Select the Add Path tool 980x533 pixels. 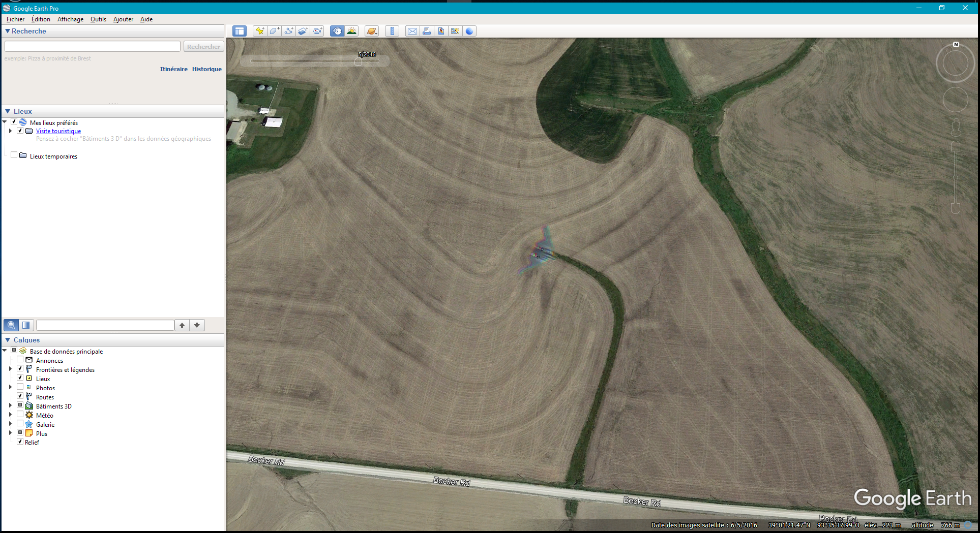(288, 31)
